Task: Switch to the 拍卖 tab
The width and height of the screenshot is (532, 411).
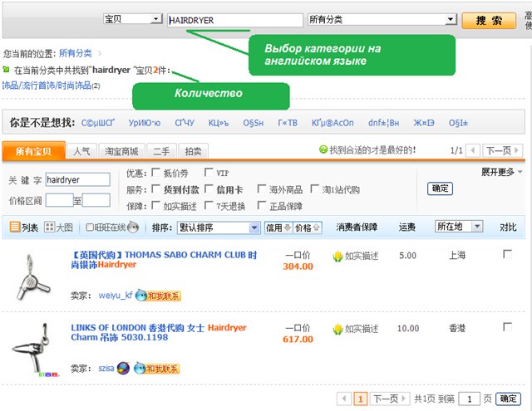Action: point(193,151)
